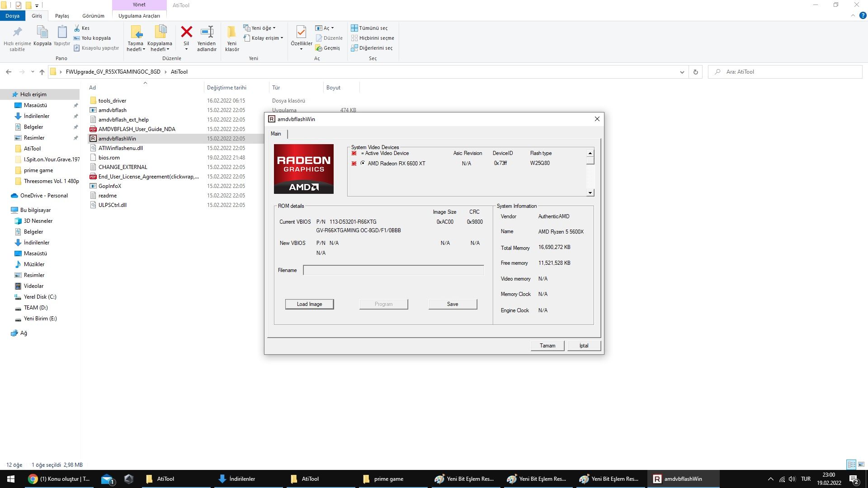Switch to the Görünüm ribbon tab
Viewport: 868px width, 488px height.
(x=93, y=16)
